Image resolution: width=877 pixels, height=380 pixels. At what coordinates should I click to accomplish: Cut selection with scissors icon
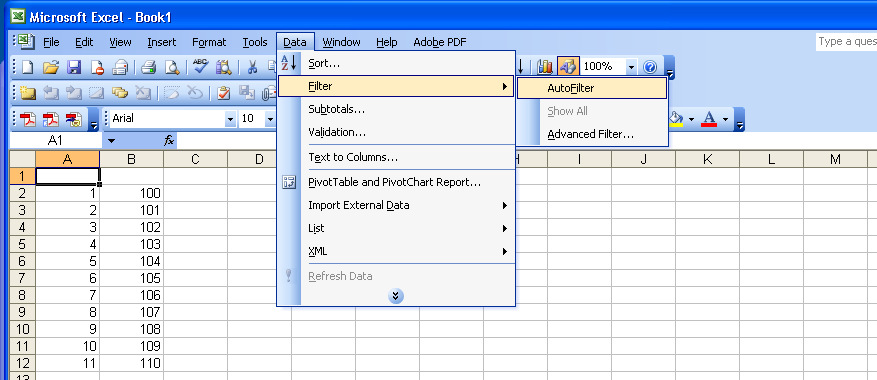(x=252, y=67)
